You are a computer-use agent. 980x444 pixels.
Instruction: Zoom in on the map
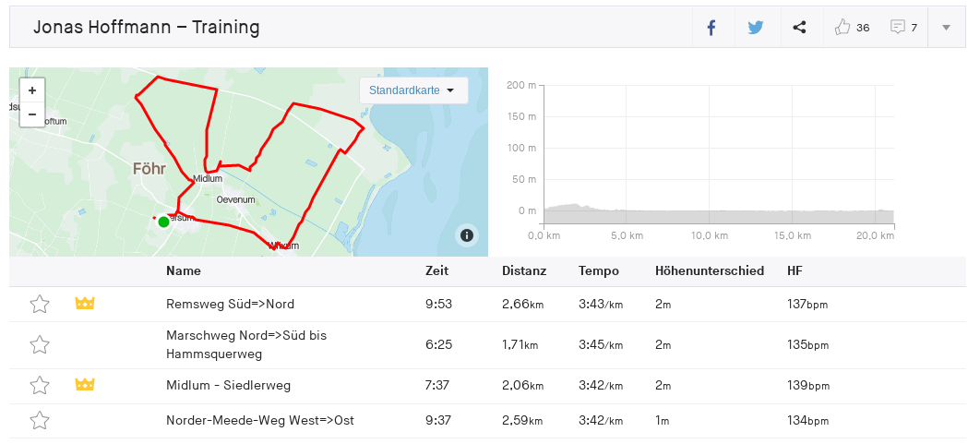click(x=32, y=90)
